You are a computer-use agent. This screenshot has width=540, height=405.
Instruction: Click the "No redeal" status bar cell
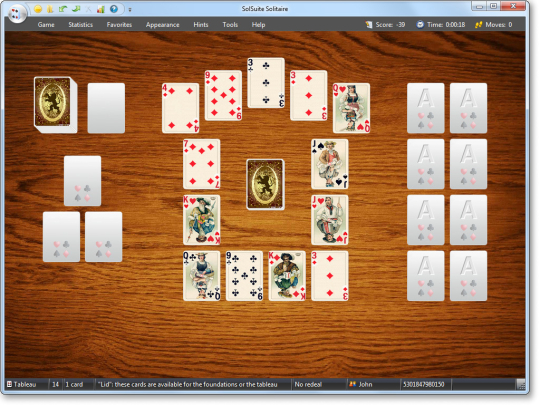pyautogui.click(x=308, y=384)
